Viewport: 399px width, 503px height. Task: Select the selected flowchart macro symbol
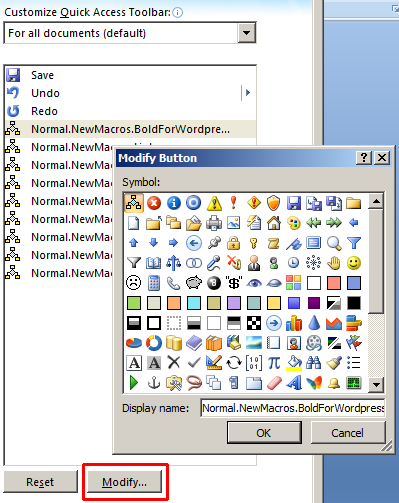pyautogui.click(x=134, y=203)
